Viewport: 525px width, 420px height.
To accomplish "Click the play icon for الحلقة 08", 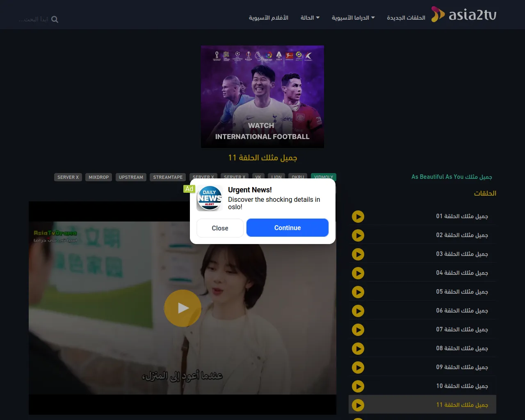I will [x=358, y=349].
